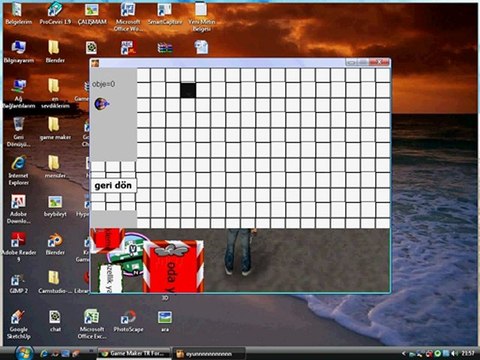Open the Camstudio folder
The width and height of the screenshot is (480, 360).
coord(55,283)
